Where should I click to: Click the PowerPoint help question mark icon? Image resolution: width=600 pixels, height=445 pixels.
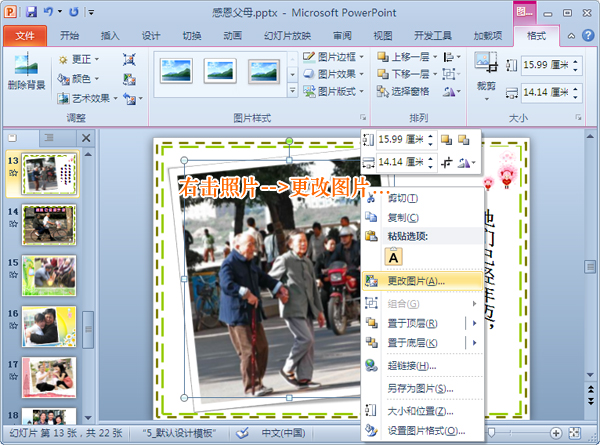[x=588, y=36]
